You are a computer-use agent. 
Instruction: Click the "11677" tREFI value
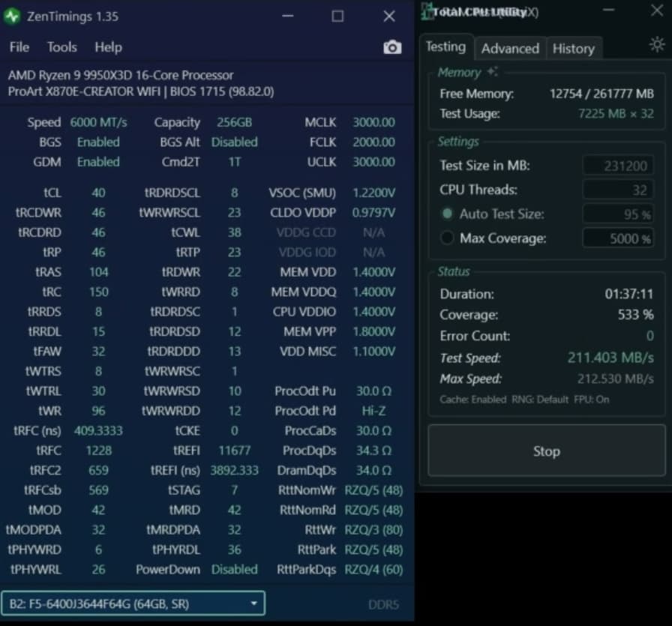pyautogui.click(x=235, y=451)
